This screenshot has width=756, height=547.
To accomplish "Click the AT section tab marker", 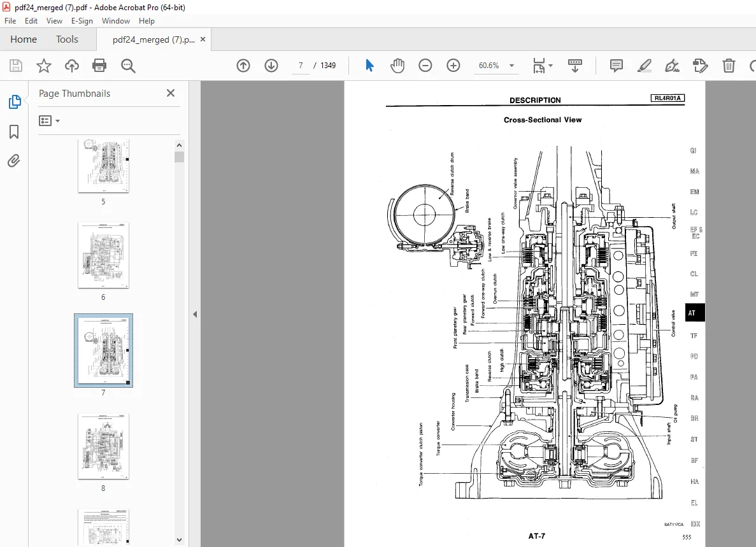I will click(x=695, y=313).
